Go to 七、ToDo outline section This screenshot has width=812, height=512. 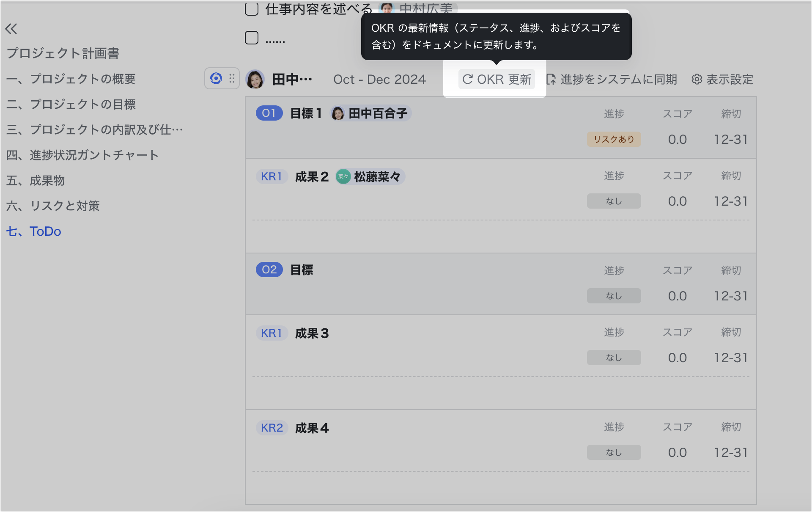click(x=34, y=231)
